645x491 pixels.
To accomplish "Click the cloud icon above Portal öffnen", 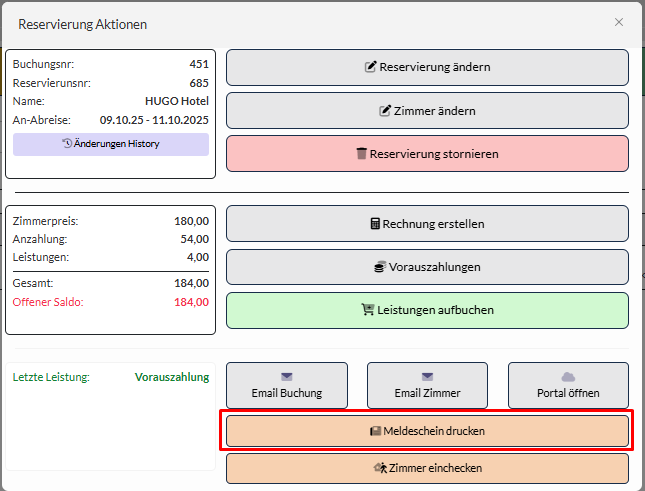I will pyautogui.click(x=568, y=376).
